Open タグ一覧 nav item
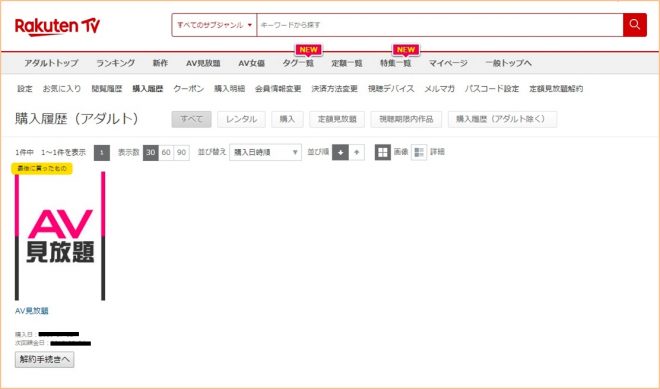This screenshot has height=389, width=660. point(298,63)
